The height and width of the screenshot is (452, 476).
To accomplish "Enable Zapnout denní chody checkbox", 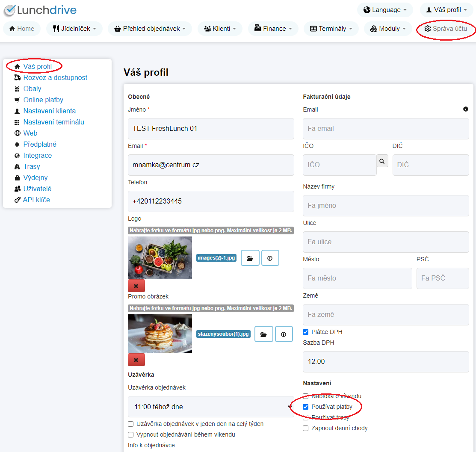I will 306,428.
